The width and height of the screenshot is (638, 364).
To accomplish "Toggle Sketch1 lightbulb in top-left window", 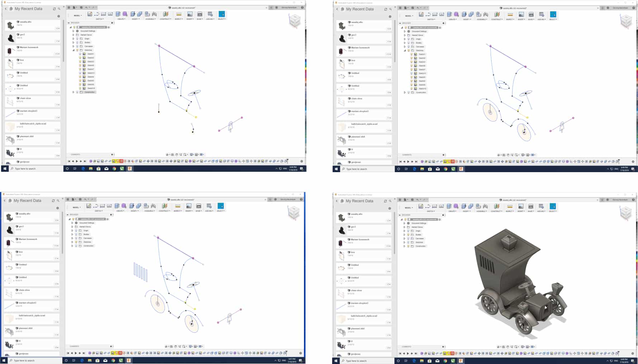I will coord(80,54).
